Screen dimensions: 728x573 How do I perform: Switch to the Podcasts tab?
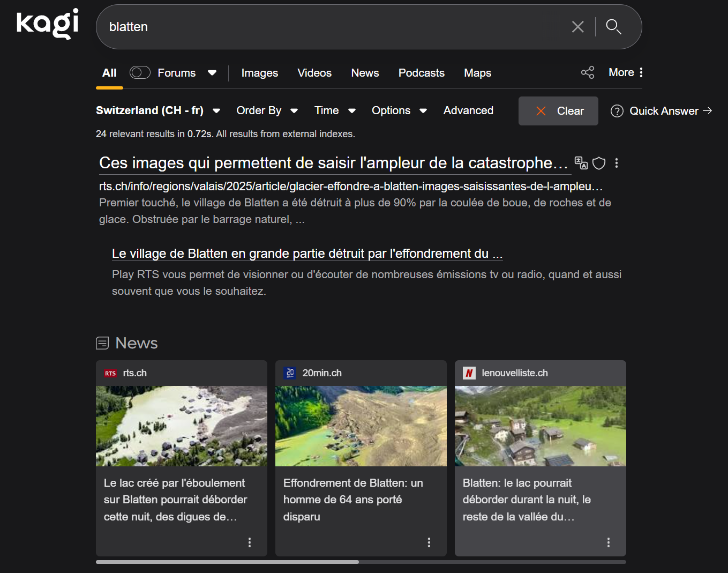click(x=421, y=73)
